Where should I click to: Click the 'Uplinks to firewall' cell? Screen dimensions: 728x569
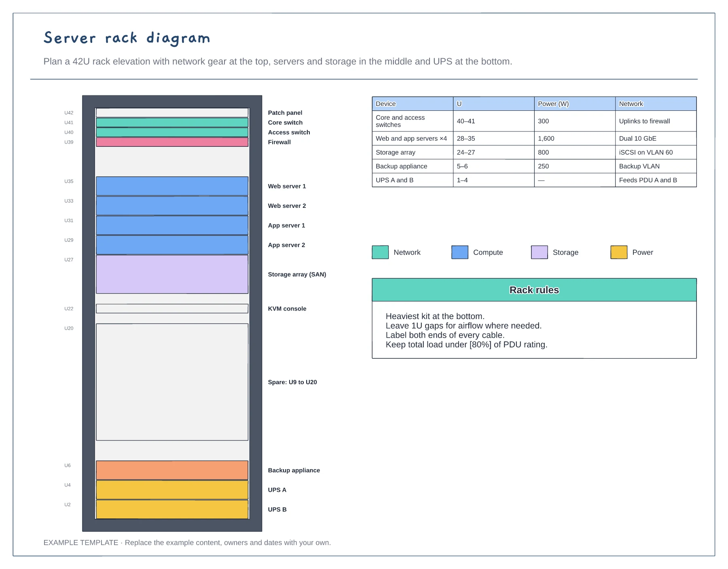[656, 121]
